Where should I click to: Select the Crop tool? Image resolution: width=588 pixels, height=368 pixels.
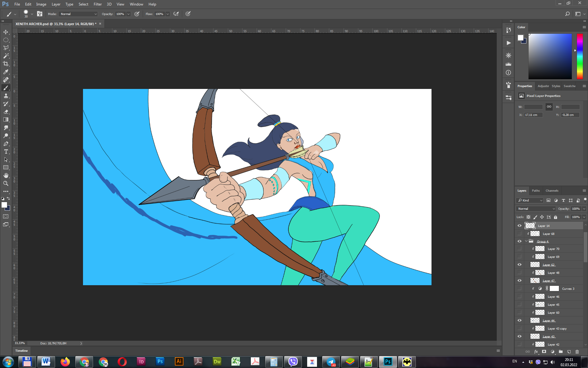6,64
